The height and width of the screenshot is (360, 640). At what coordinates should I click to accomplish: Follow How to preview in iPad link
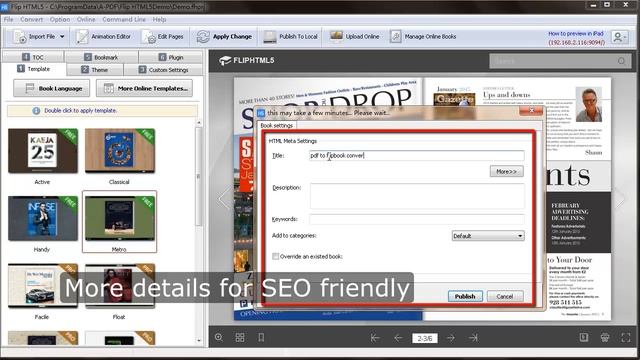pos(576,33)
